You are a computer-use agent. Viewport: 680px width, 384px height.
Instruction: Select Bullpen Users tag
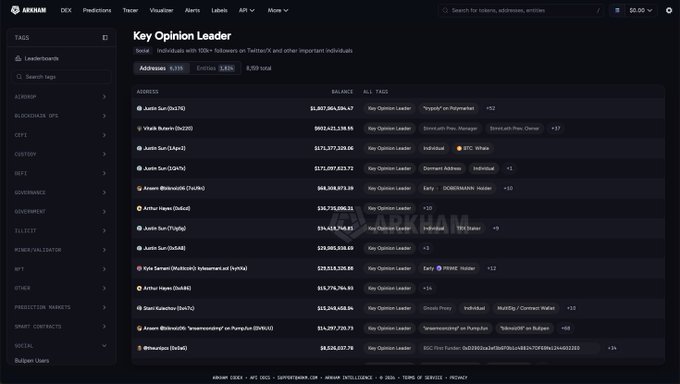coord(32,361)
